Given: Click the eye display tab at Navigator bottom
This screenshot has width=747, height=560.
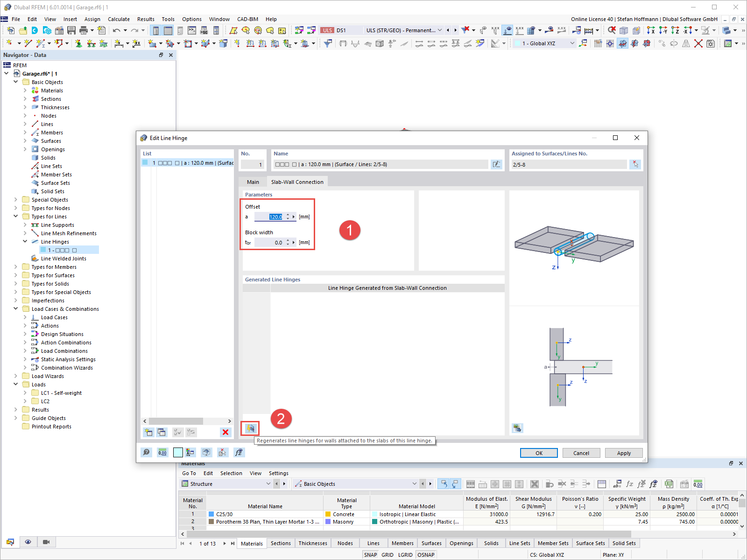Looking at the screenshot, I should click(x=28, y=542).
